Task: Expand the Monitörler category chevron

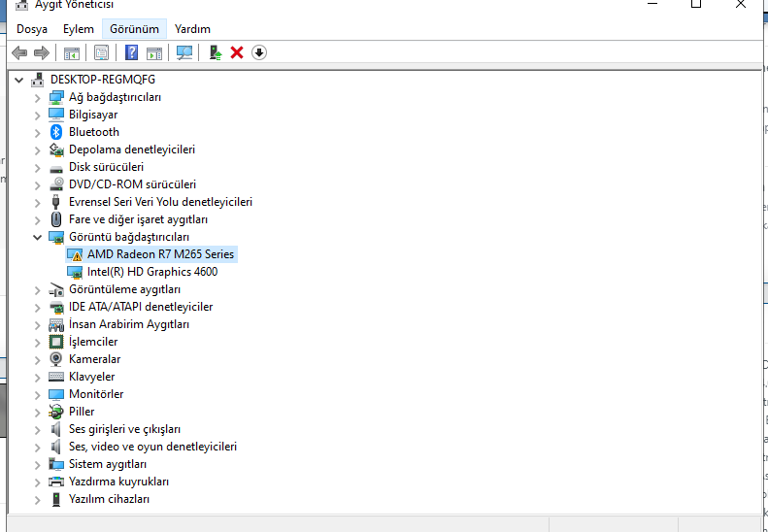Action: [x=37, y=394]
